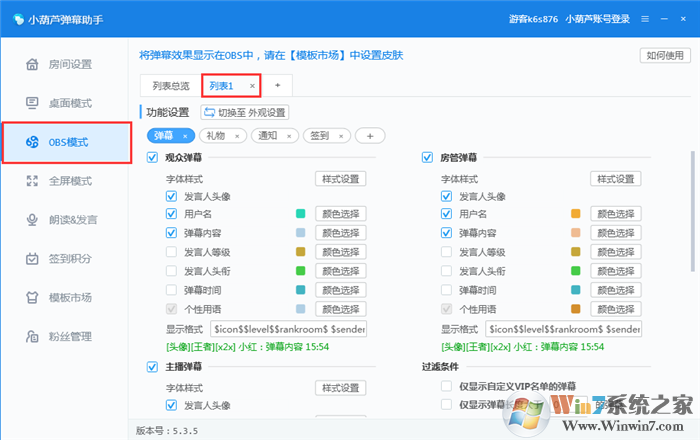Uncheck 房管弹幕 checkbox
The image size is (700, 440).
pyautogui.click(x=428, y=158)
